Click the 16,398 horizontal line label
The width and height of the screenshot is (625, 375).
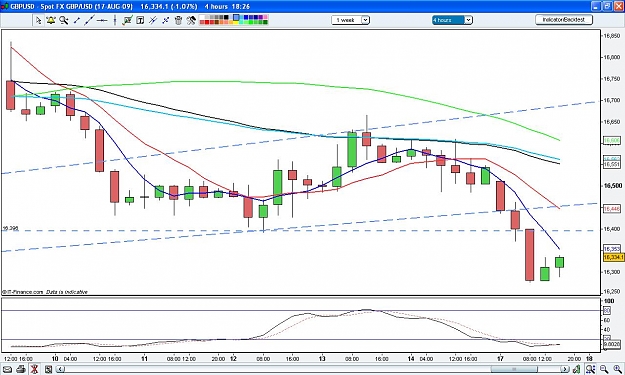tap(10, 228)
